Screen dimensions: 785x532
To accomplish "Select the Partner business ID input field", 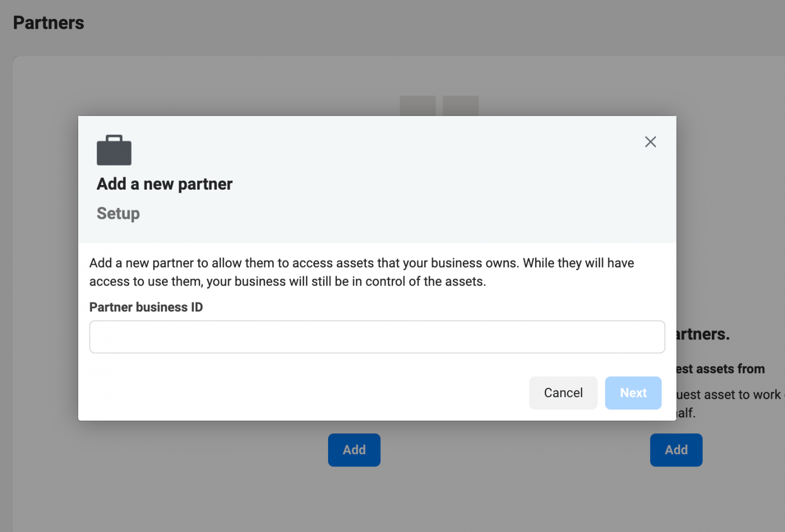I will (377, 337).
